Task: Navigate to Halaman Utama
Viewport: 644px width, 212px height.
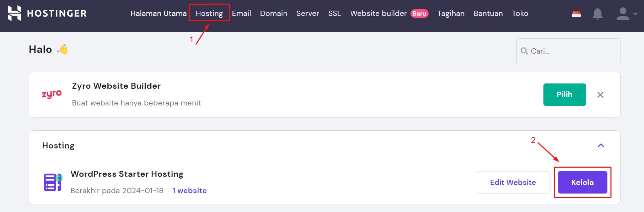Action: (x=158, y=13)
